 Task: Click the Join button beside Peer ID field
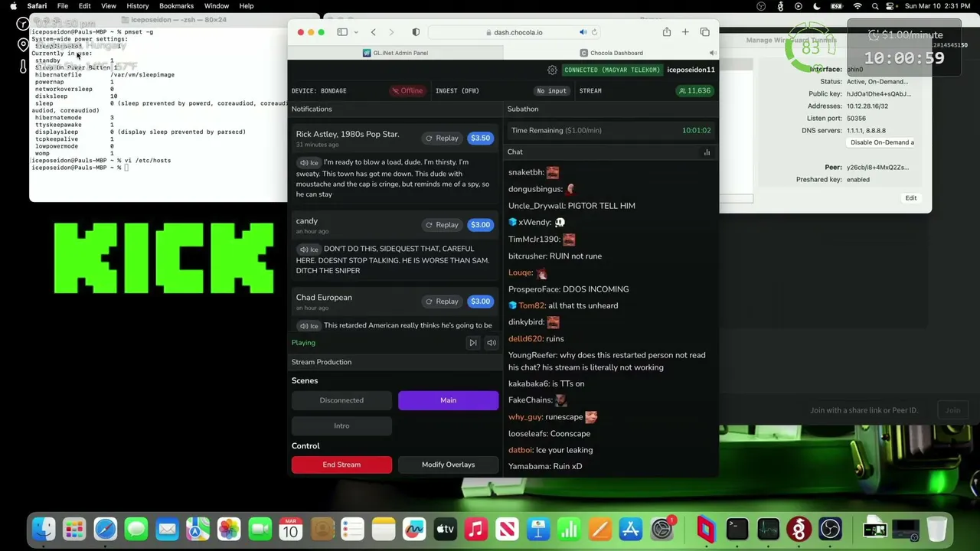(x=952, y=410)
